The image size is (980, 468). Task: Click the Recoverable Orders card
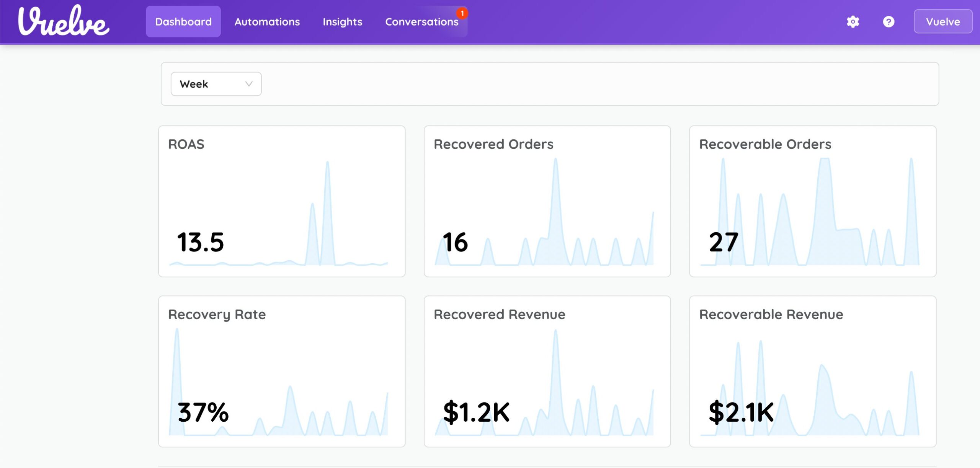pos(812,201)
